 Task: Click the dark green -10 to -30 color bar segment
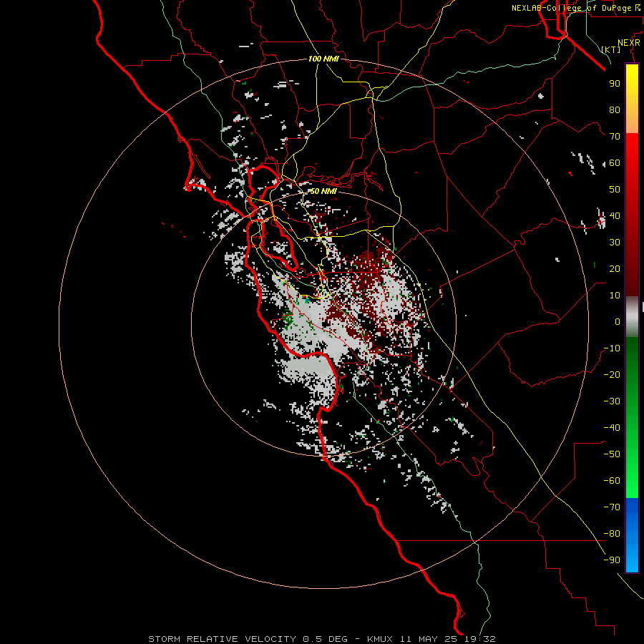coord(632,370)
